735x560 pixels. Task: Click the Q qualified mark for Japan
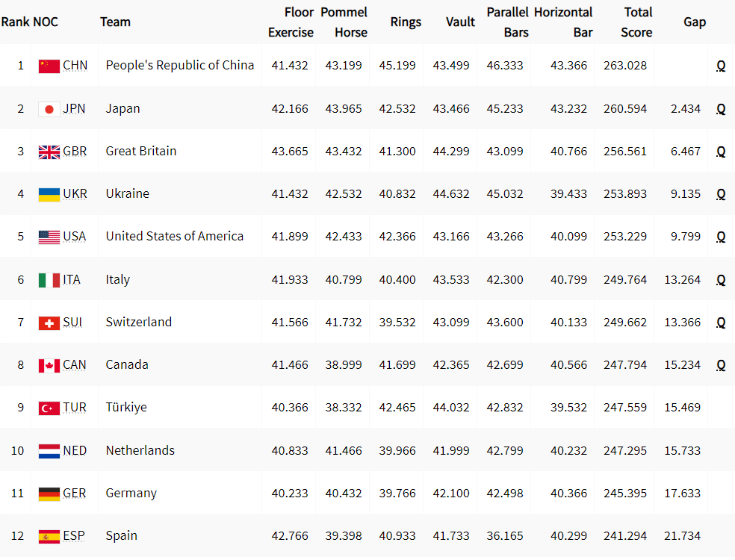tap(721, 109)
